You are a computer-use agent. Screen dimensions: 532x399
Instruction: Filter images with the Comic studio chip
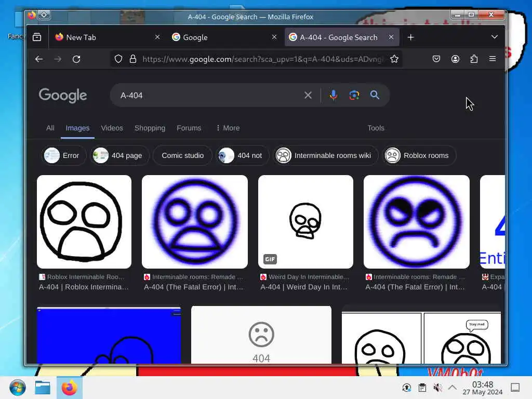tap(182, 155)
